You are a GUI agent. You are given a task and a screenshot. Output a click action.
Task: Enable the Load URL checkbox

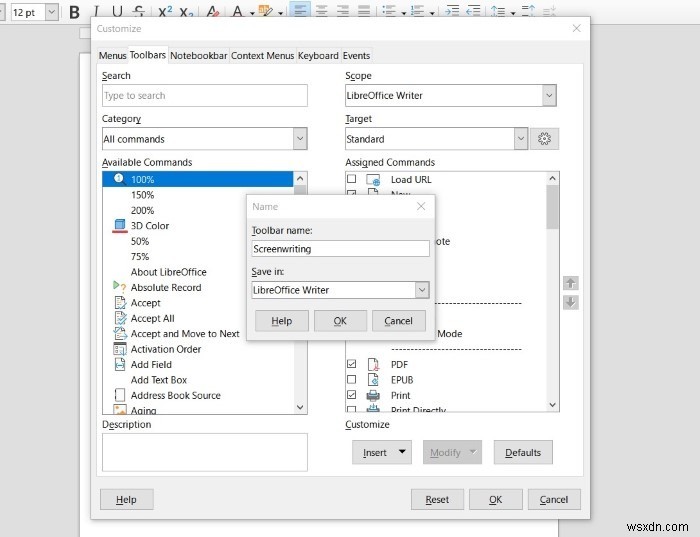(352, 179)
